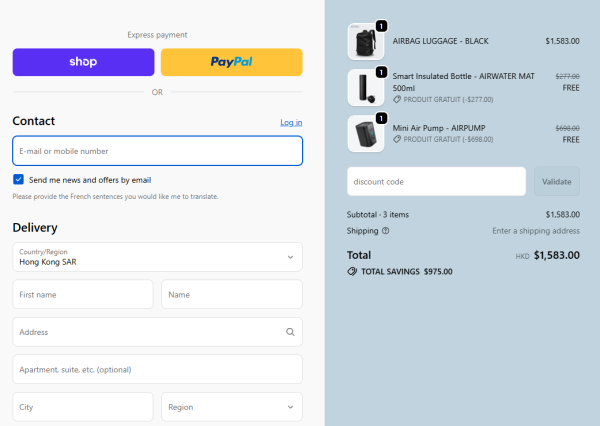Click the discount code input field

click(436, 181)
